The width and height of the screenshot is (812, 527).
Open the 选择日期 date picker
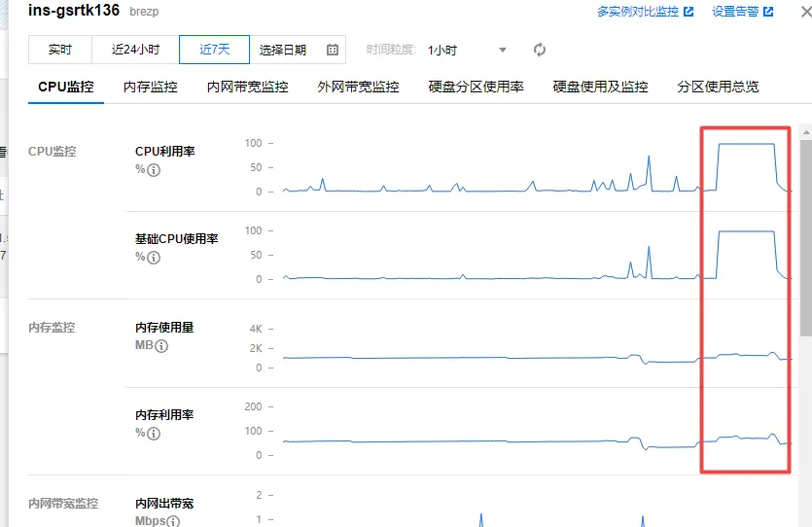298,50
